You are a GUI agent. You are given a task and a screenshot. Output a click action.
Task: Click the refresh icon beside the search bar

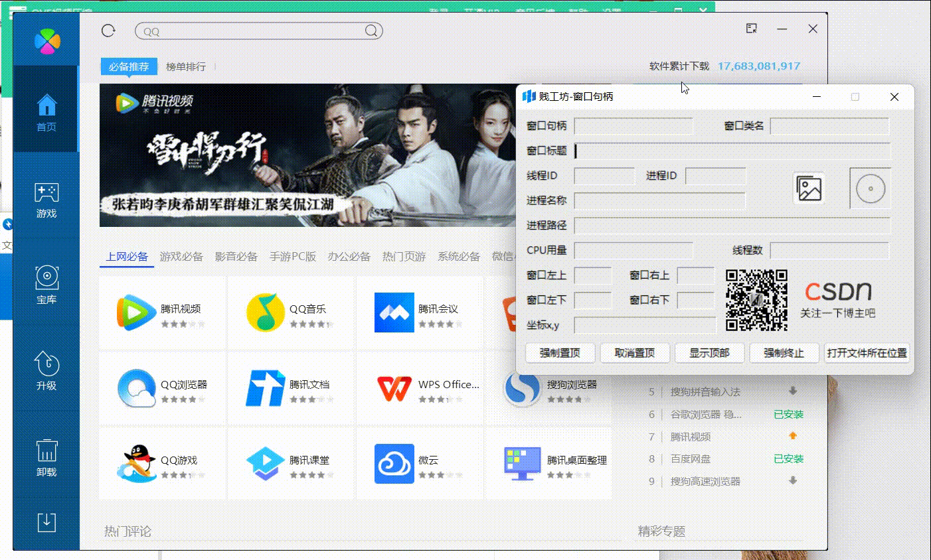tap(108, 30)
